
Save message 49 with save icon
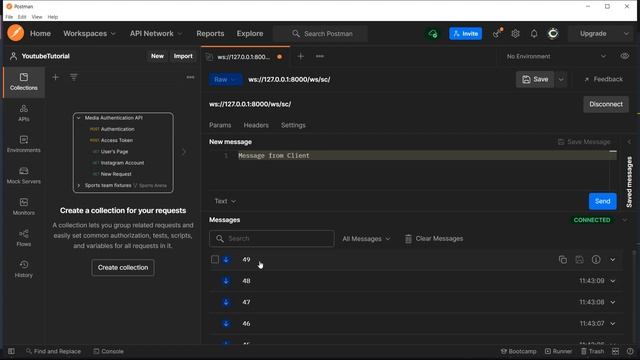coord(580,260)
